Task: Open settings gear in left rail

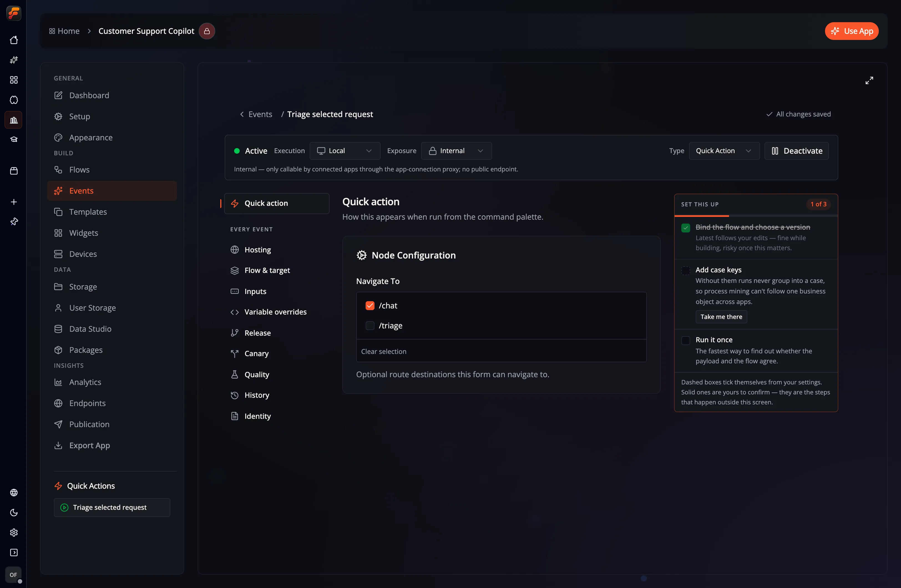Action: pos(14,532)
